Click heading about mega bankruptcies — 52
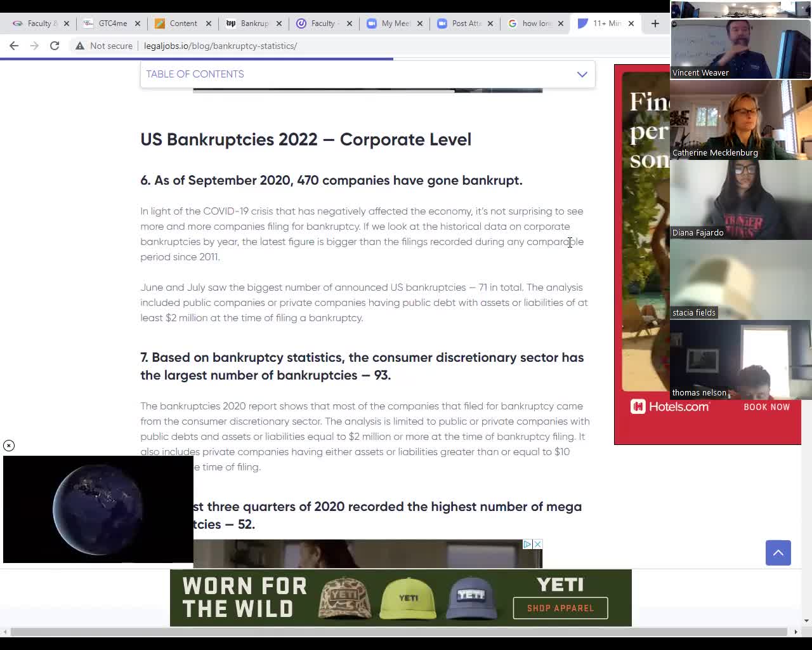812x650 pixels. click(387, 515)
